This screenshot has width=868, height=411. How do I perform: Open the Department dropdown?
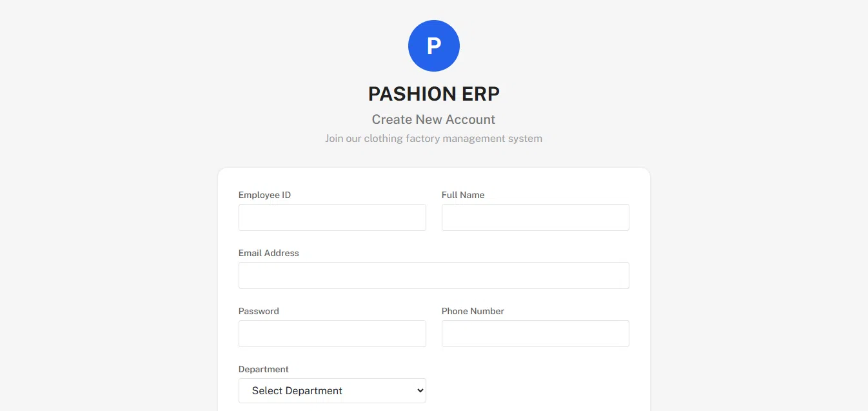pos(331,390)
